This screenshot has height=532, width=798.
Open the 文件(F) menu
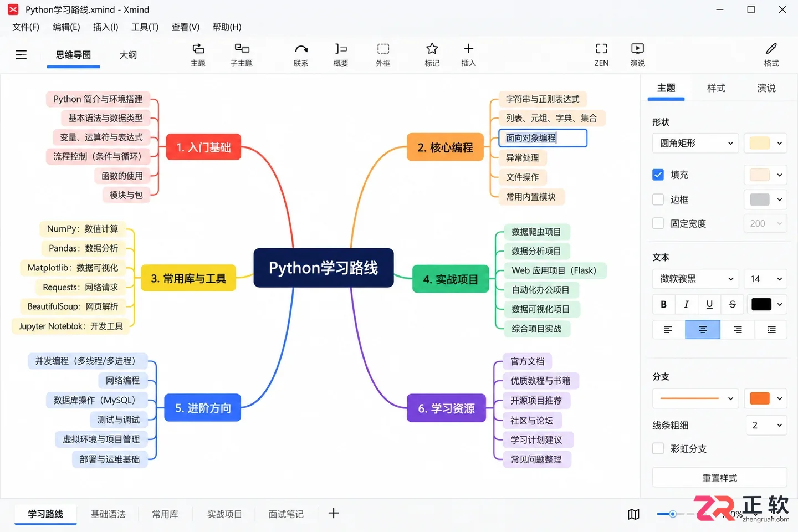pyautogui.click(x=26, y=27)
